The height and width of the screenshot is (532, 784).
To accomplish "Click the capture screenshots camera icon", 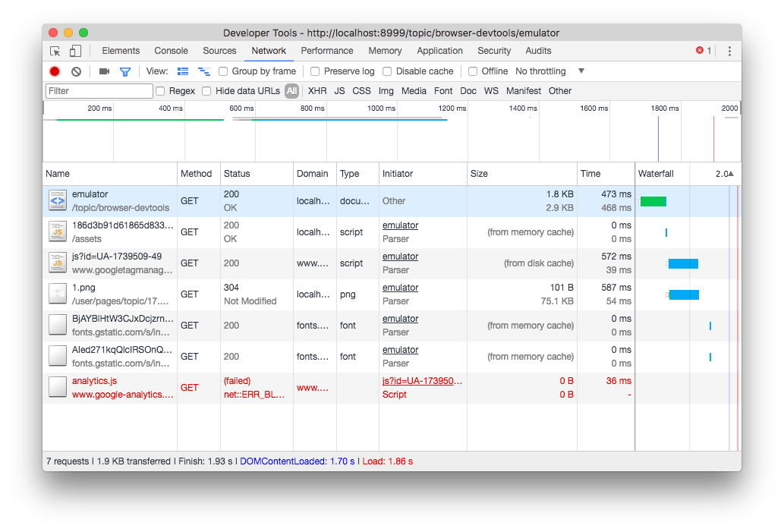I will [x=104, y=71].
